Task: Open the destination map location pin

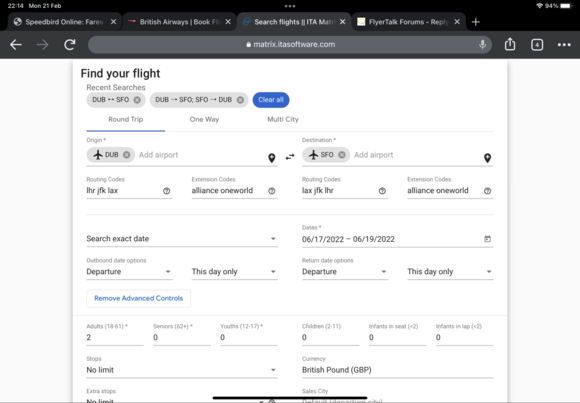Action: [x=488, y=158]
